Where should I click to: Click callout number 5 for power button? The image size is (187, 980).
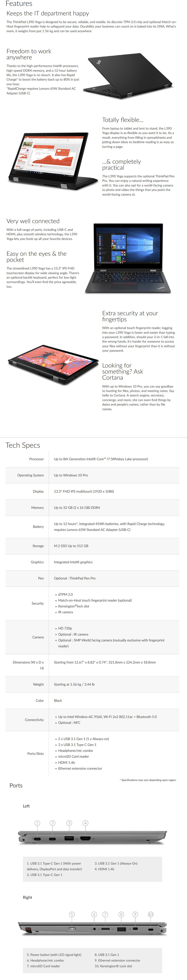[x=72, y=914]
